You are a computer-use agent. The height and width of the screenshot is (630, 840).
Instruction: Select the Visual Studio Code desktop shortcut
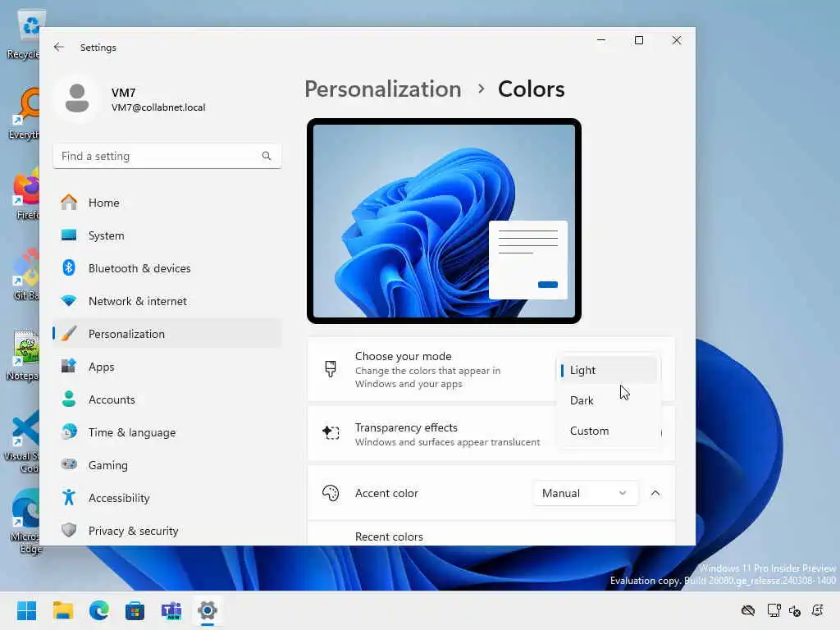coord(22,442)
